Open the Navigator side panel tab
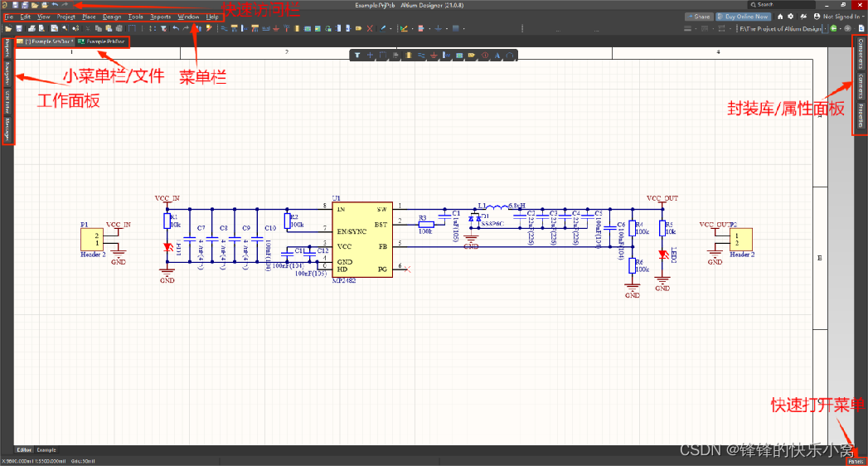 click(x=7, y=73)
